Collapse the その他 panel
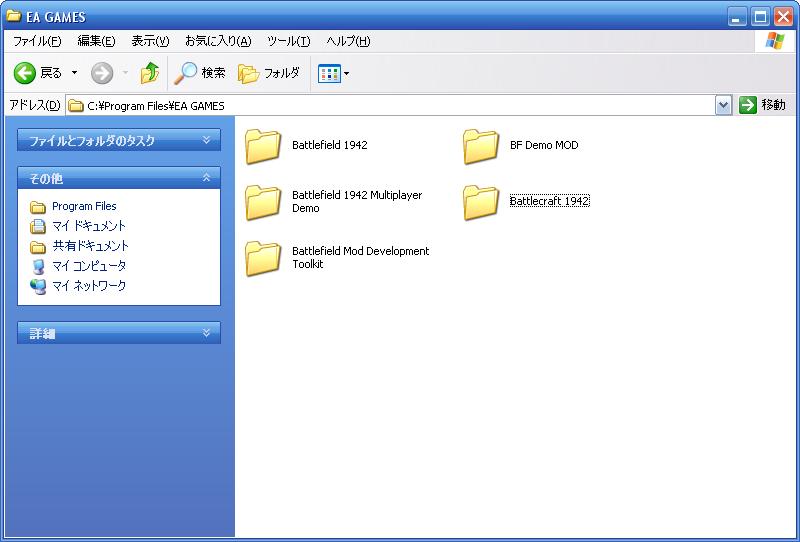800x542 pixels. pyautogui.click(x=119, y=178)
